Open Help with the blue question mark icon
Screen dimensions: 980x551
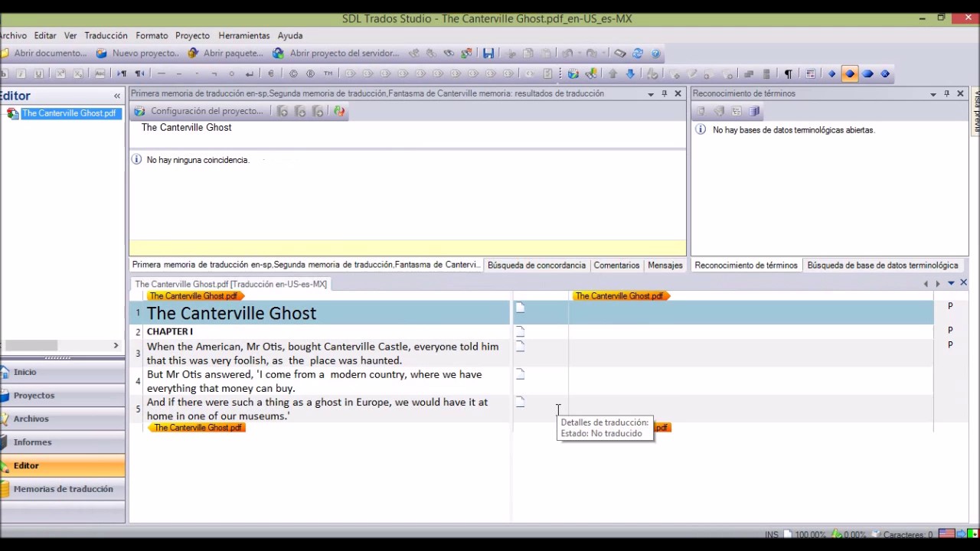click(656, 54)
